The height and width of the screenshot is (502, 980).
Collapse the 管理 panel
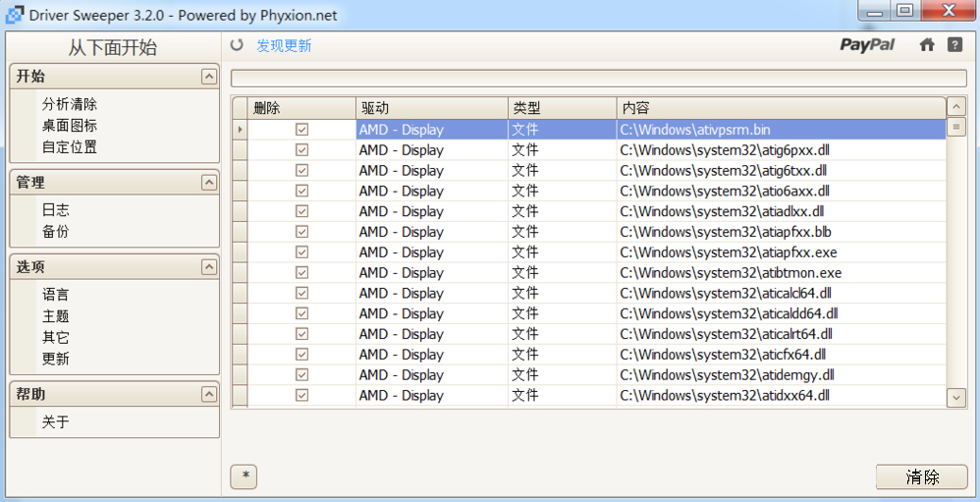(208, 183)
